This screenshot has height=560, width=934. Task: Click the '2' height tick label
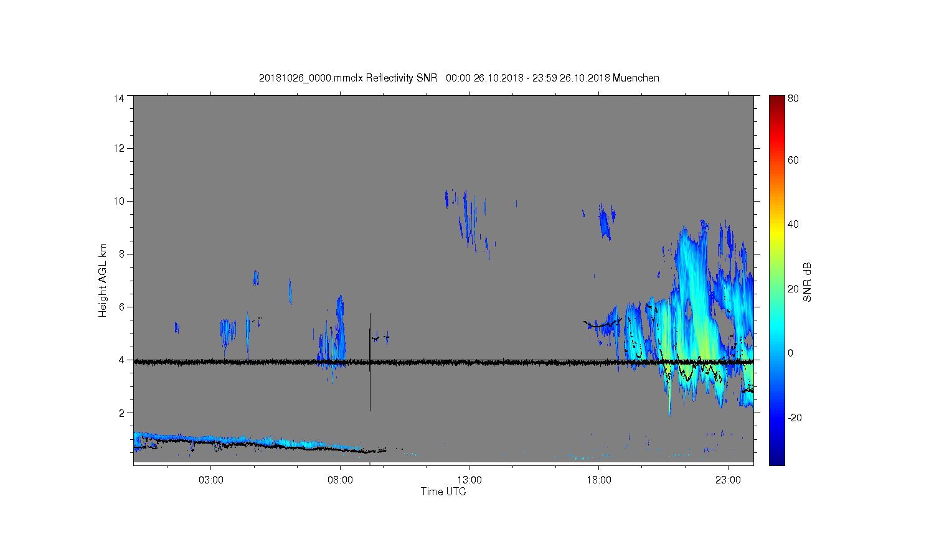(121, 413)
